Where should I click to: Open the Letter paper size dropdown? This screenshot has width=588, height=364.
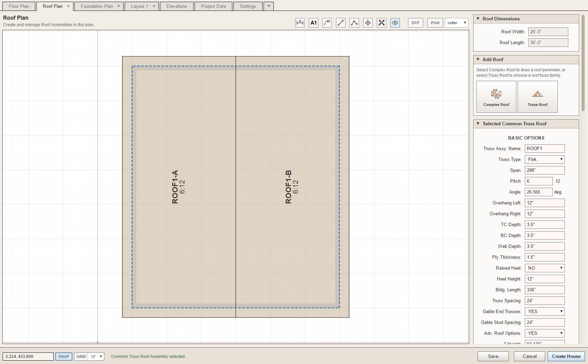(x=457, y=23)
